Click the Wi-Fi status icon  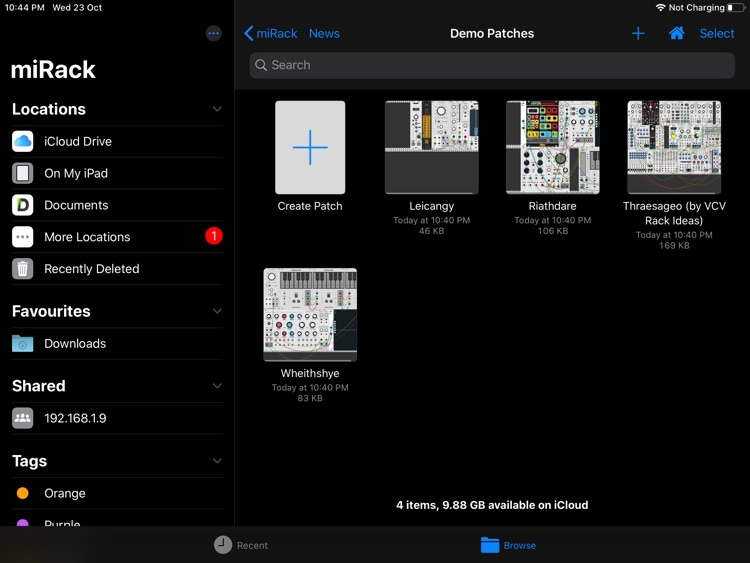(661, 8)
